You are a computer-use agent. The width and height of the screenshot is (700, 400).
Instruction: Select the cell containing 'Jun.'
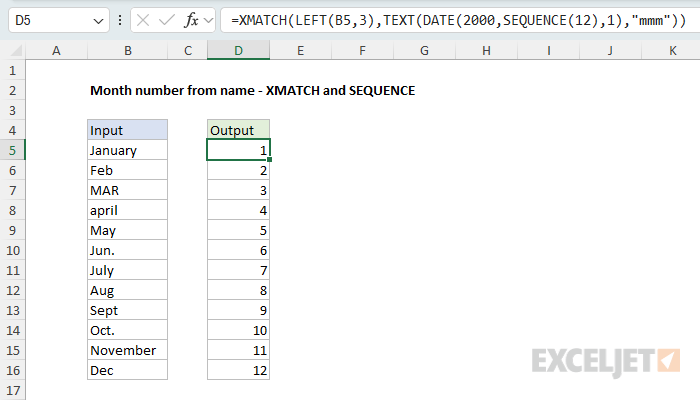[x=128, y=250]
